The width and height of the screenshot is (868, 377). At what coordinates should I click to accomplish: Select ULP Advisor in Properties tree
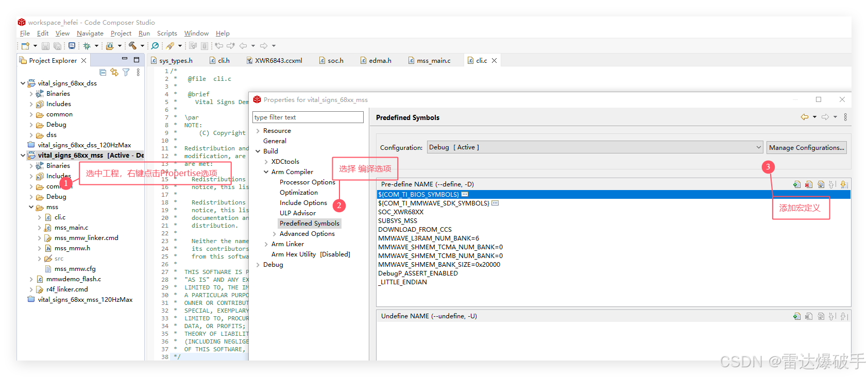(298, 213)
